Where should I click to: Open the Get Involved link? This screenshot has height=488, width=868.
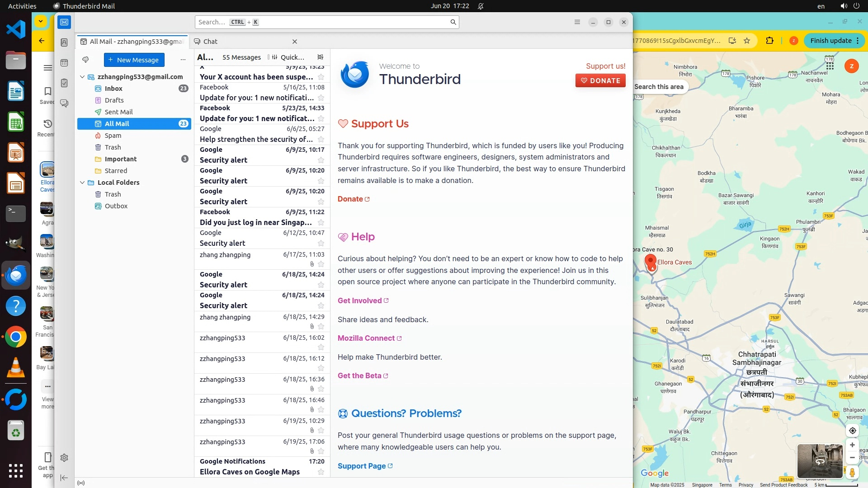[x=360, y=301]
